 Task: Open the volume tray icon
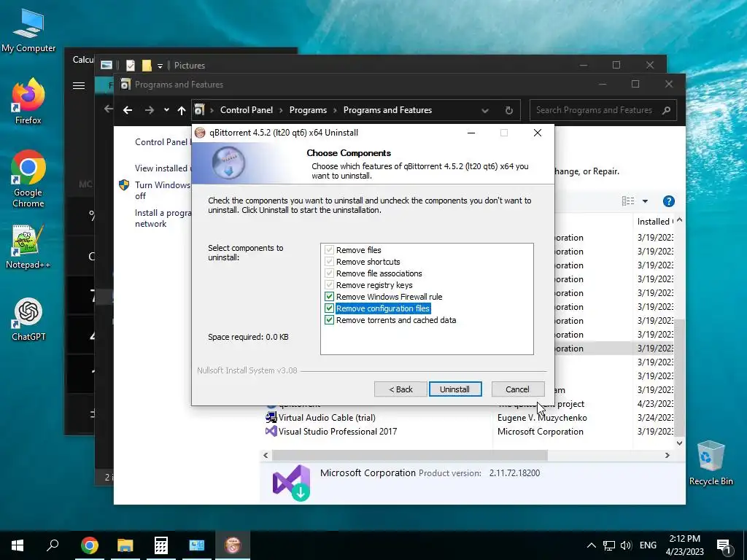(x=626, y=545)
